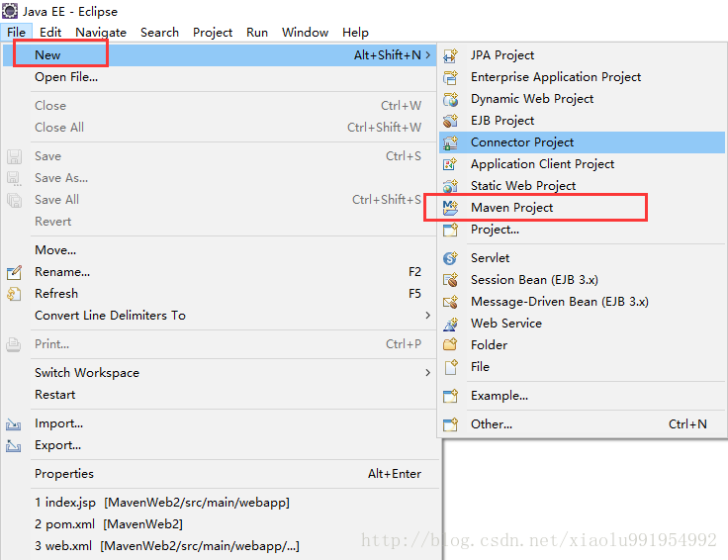Click the Print printer icon
This screenshot has width=728, height=560.
[14, 344]
